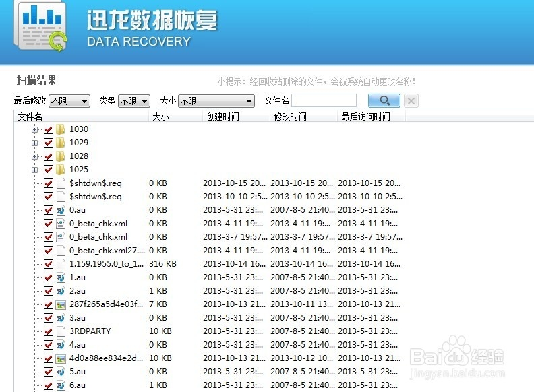Select the 1025 folder name
This screenshot has height=392, width=534.
tap(79, 170)
